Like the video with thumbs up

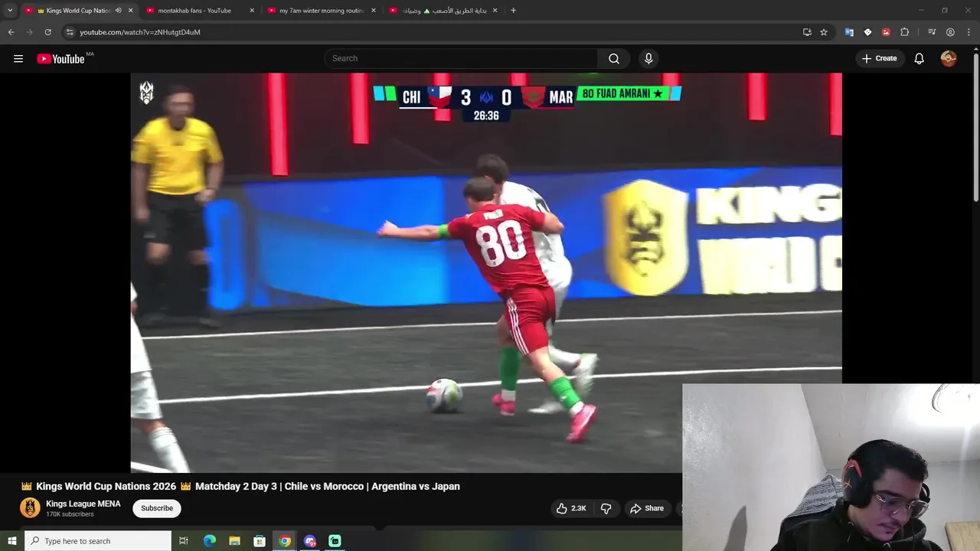click(571, 508)
